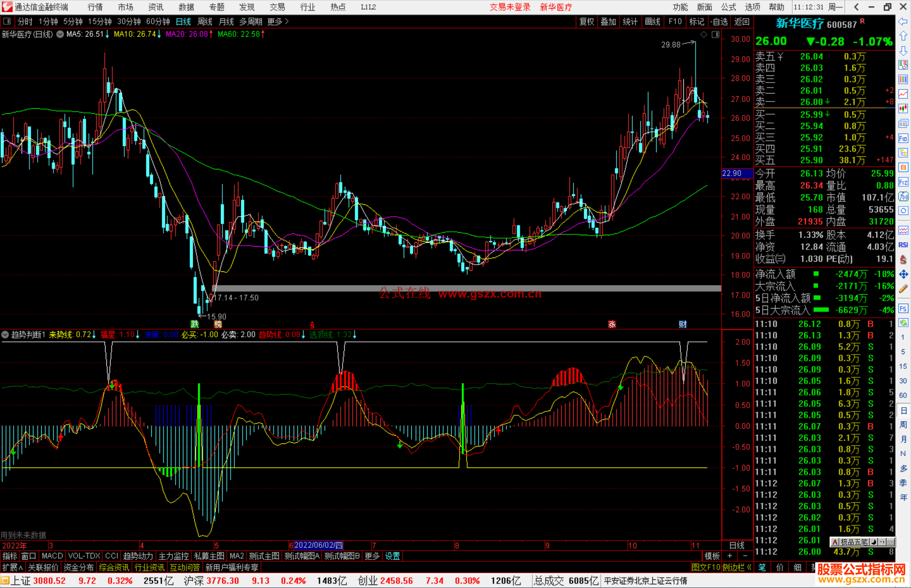Click the minus zoom button beside 模板

tap(745, 556)
